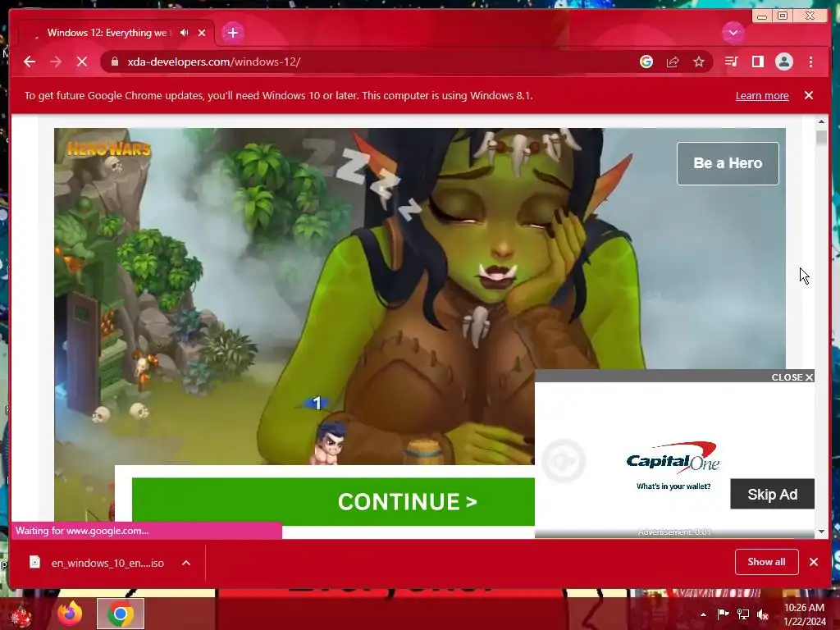Open the Start button on taskbar
Viewport: 840px width, 630px height.
tap(22, 614)
